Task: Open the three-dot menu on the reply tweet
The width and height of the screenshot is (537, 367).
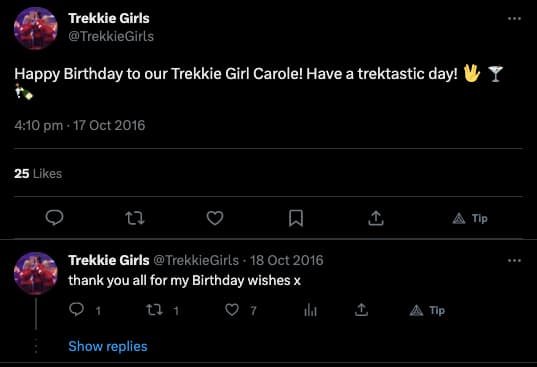Action: click(x=514, y=261)
